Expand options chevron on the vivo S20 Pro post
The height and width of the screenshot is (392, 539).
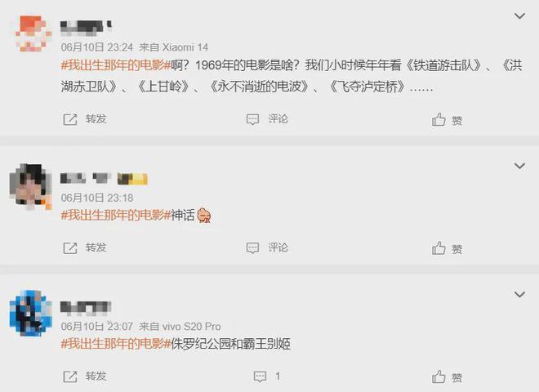[x=519, y=294]
